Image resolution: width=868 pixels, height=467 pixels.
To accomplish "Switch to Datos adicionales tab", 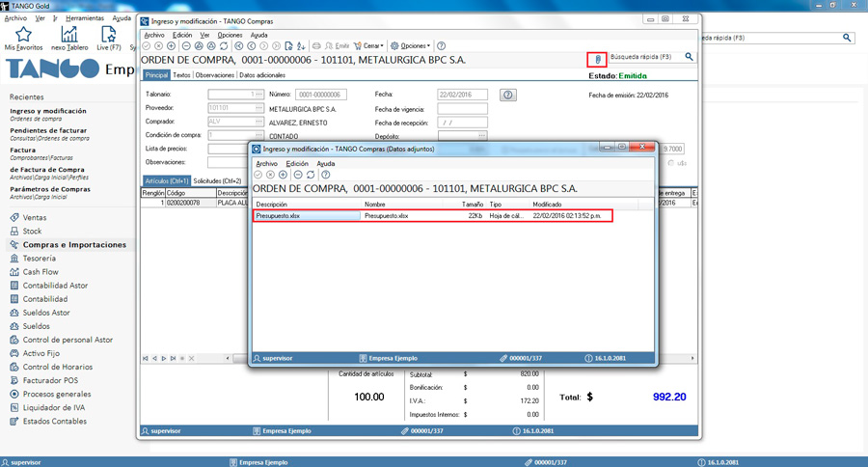I will pos(262,75).
